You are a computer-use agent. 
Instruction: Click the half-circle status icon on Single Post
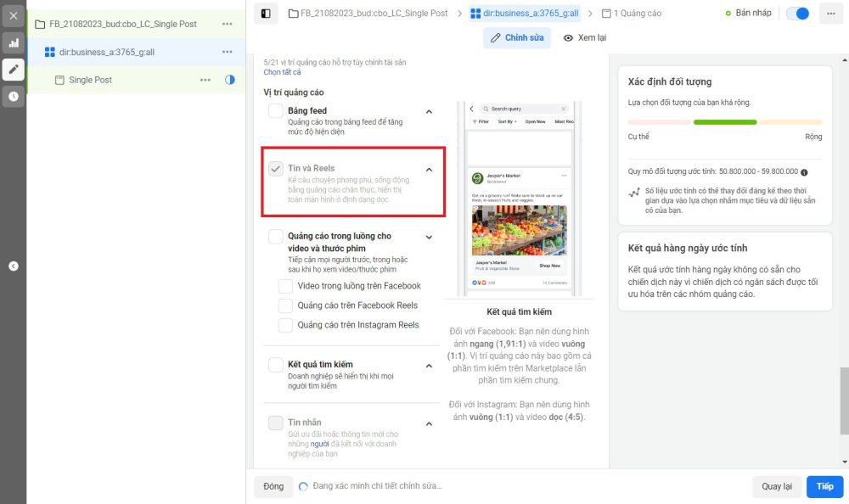[x=229, y=80]
